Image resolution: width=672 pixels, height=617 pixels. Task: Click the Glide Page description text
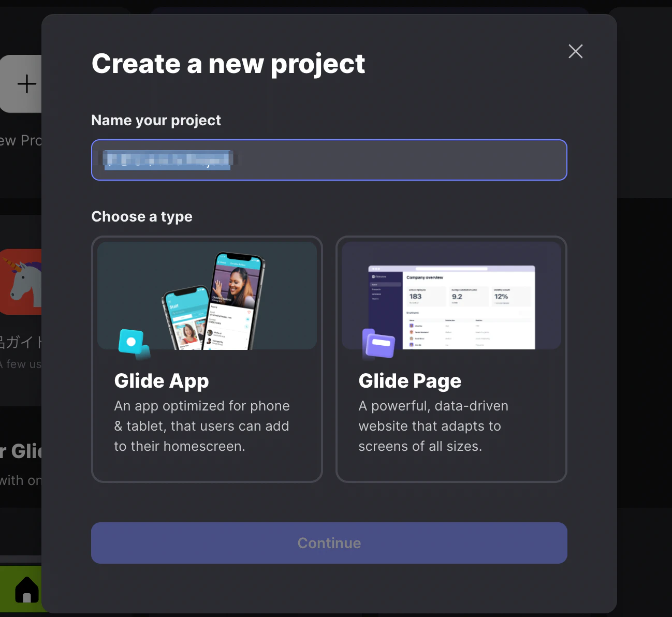433,426
